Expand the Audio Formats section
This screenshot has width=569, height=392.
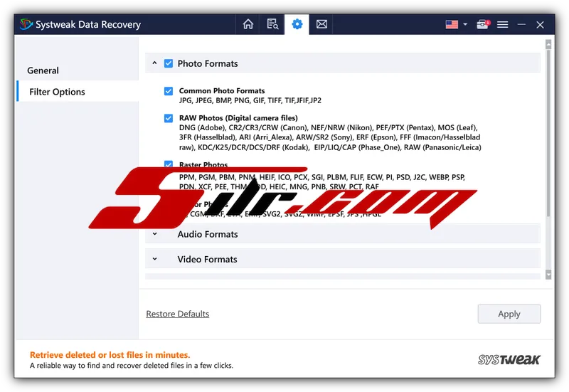pos(154,234)
